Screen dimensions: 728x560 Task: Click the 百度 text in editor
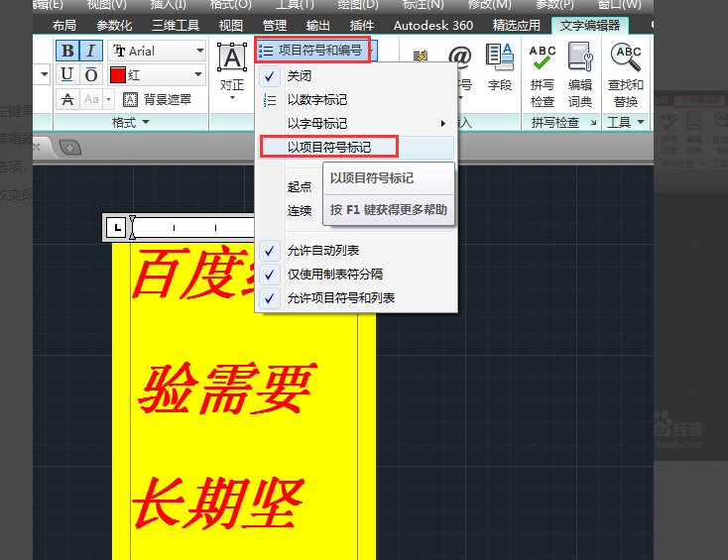[191, 274]
